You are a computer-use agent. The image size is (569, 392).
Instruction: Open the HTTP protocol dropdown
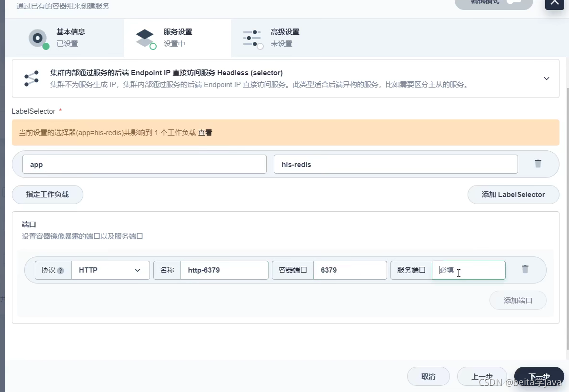tap(110, 270)
